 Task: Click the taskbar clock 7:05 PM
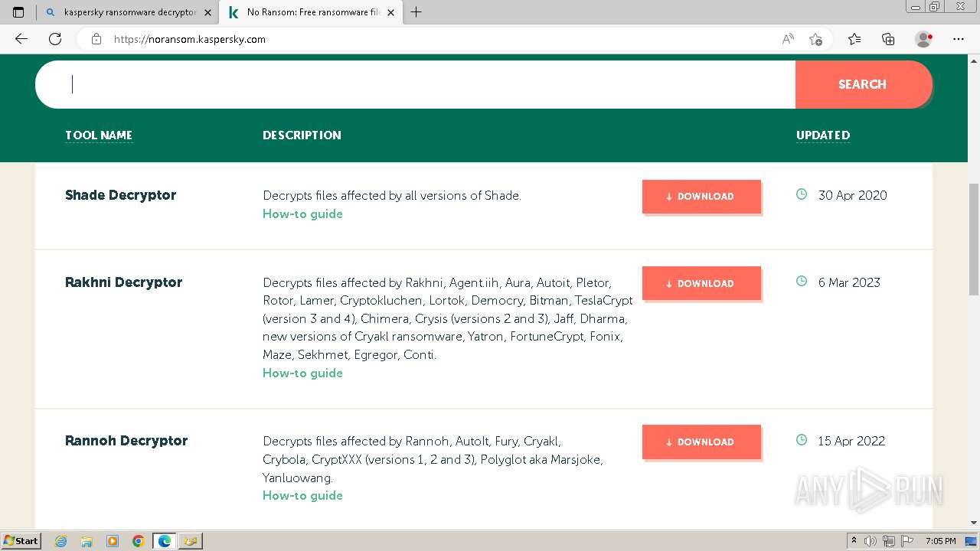[x=940, y=541]
